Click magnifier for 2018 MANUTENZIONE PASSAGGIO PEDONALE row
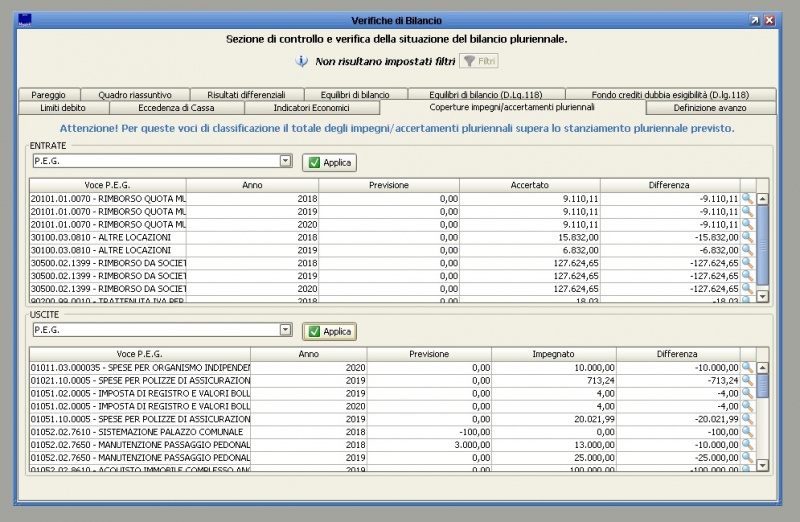 (x=746, y=445)
